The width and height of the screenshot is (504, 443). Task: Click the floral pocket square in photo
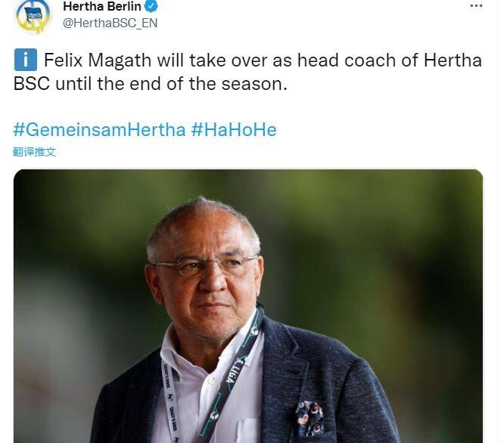pyautogui.click(x=310, y=418)
